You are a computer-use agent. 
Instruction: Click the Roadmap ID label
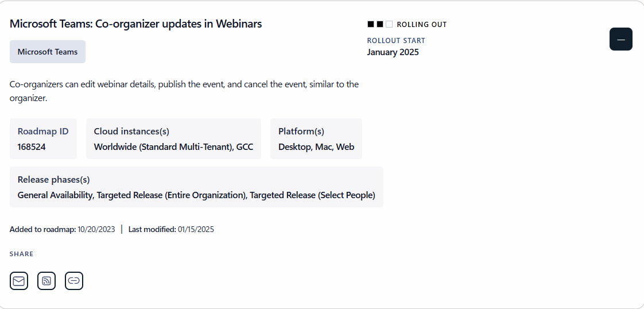[x=43, y=132]
